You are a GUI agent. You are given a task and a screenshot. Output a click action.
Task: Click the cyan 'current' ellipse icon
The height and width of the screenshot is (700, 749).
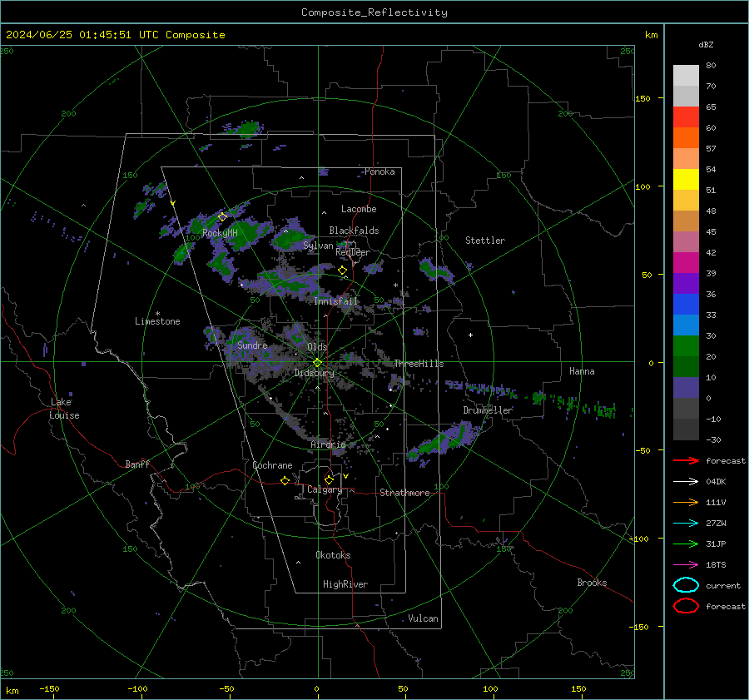(686, 585)
